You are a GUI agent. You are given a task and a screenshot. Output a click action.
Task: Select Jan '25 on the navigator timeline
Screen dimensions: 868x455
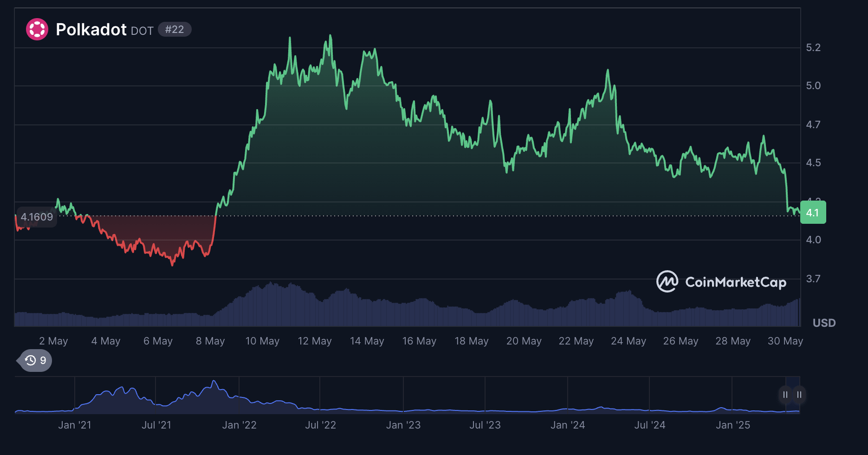(x=732, y=425)
